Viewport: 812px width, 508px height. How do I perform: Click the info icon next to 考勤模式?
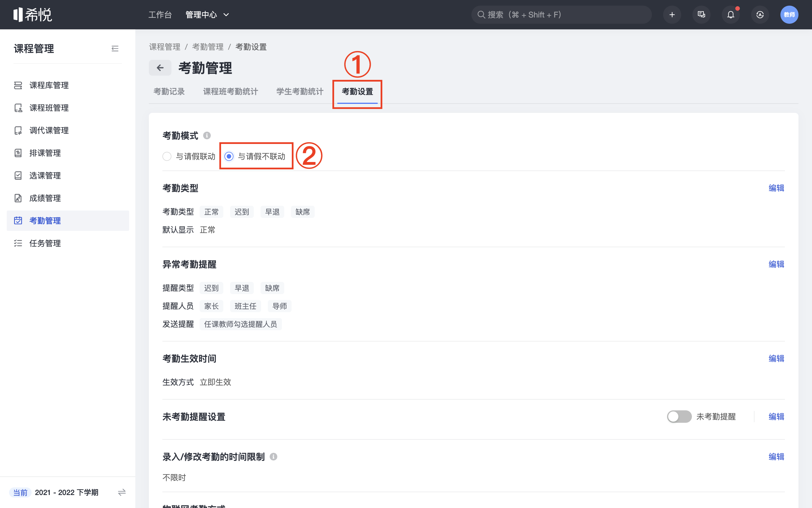click(207, 135)
